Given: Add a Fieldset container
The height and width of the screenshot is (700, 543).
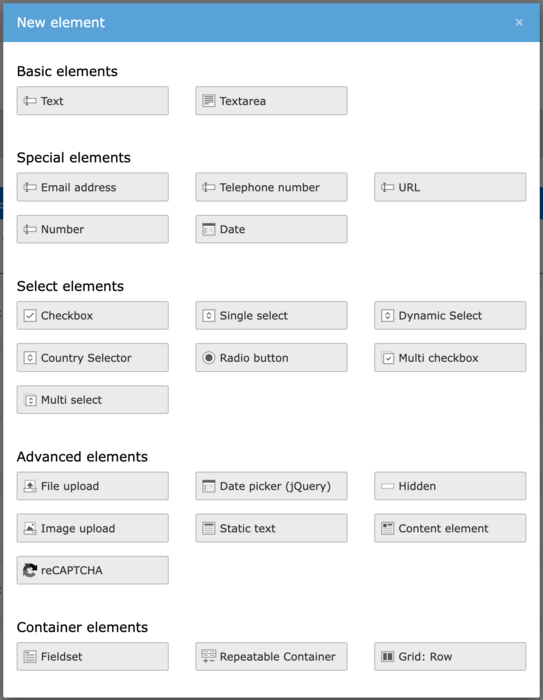Looking at the screenshot, I should [92, 657].
